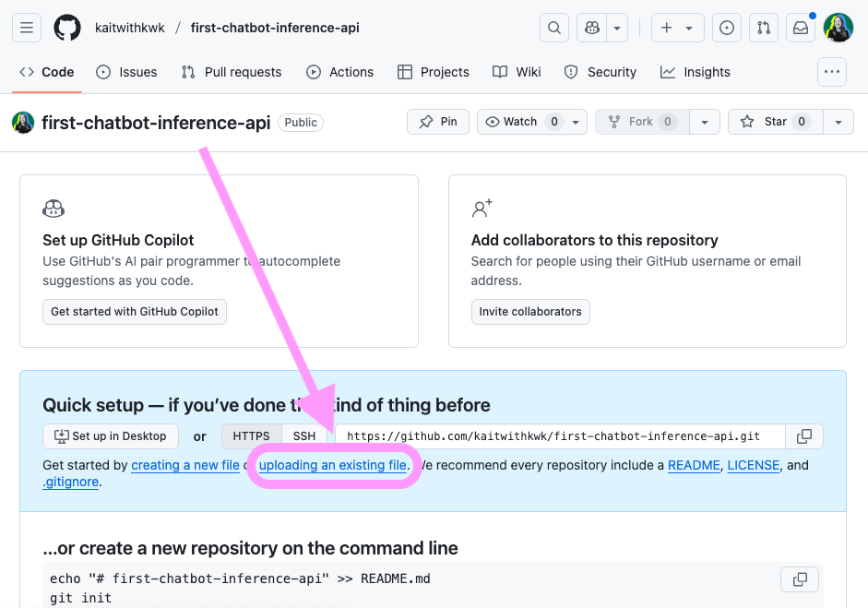
Task: Open the pull requests icon in header
Action: (763, 28)
